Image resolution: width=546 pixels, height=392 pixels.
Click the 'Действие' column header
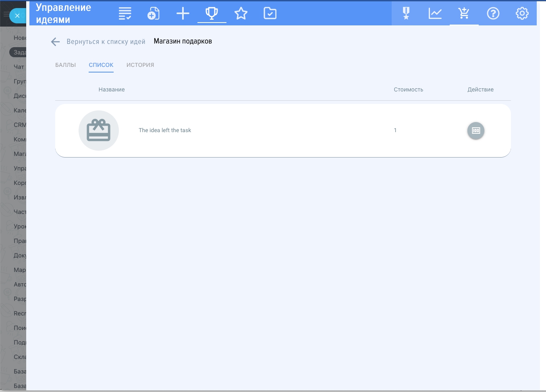pyautogui.click(x=481, y=89)
